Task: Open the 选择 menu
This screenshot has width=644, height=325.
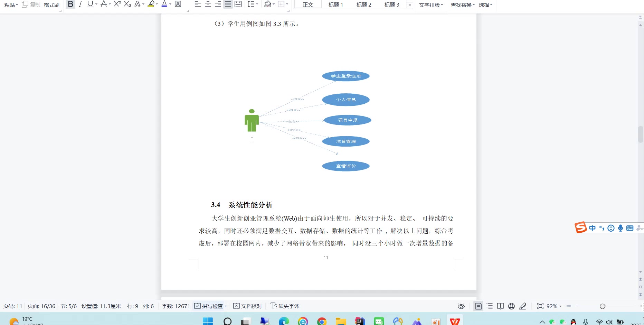Action: (485, 5)
